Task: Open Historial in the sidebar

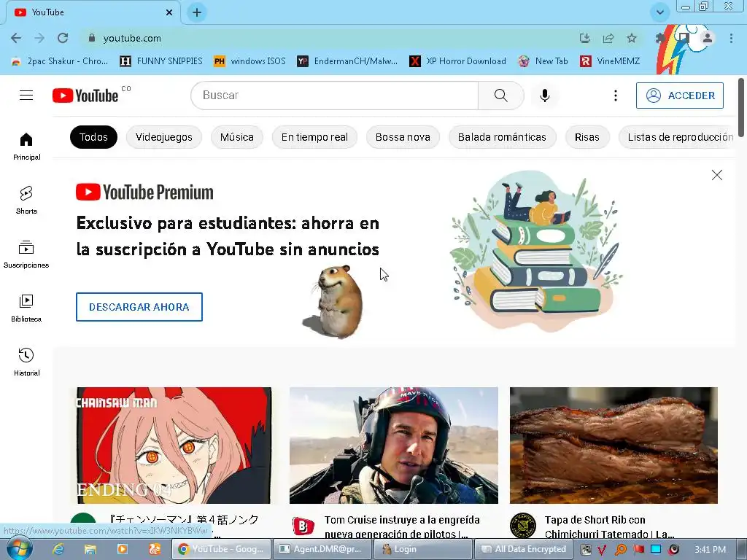Action: (26, 362)
